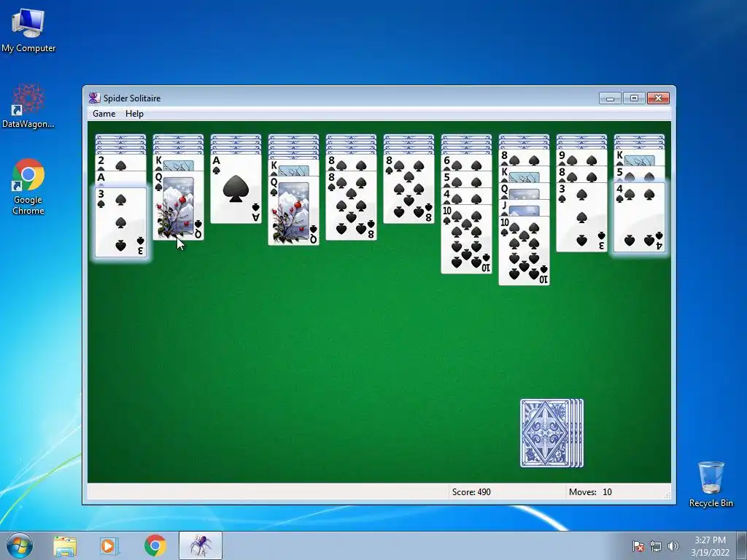The width and height of the screenshot is (747, 560).
Task: Select the DataWagon desktop shortcut
Action: coord(28,106)
